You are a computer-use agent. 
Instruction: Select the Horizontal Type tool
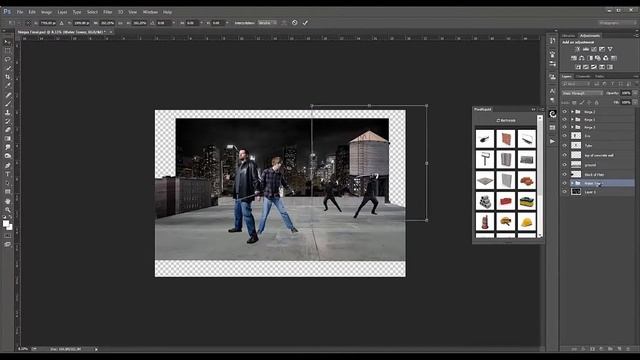pos(7,174)
